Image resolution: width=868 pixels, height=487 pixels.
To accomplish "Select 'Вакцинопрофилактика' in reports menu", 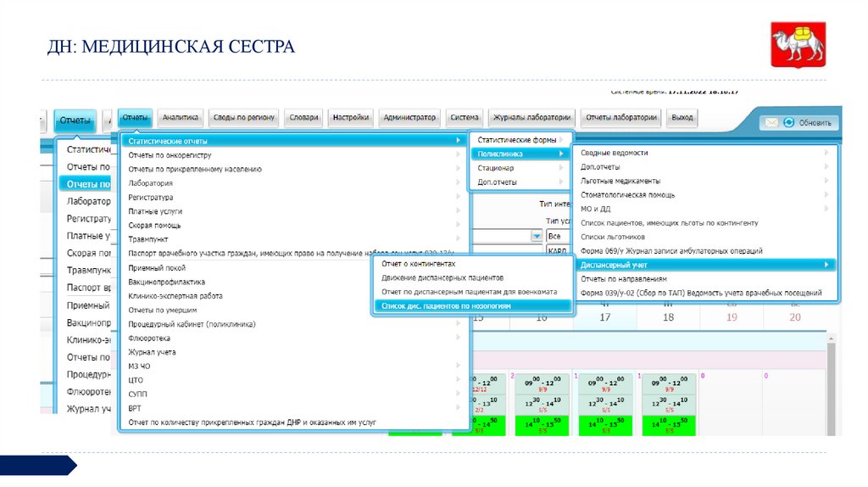I will (x=166, y=282).
